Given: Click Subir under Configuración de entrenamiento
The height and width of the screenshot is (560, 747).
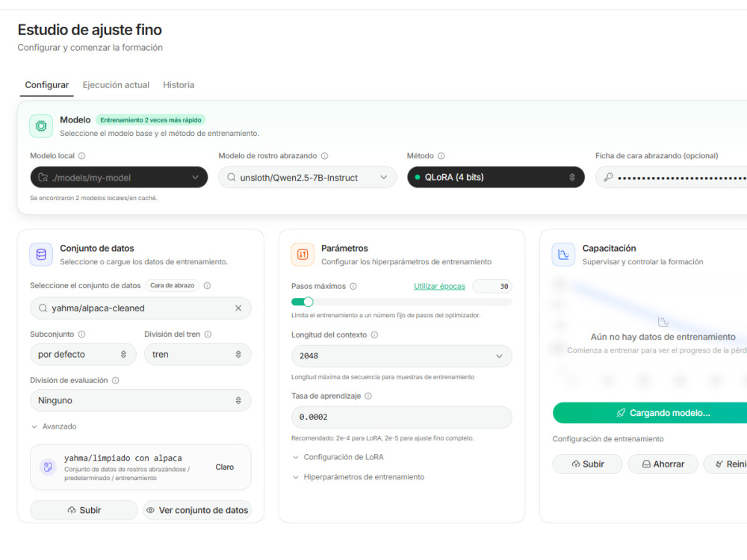Looking at the screenshot, I should (587, 464).
